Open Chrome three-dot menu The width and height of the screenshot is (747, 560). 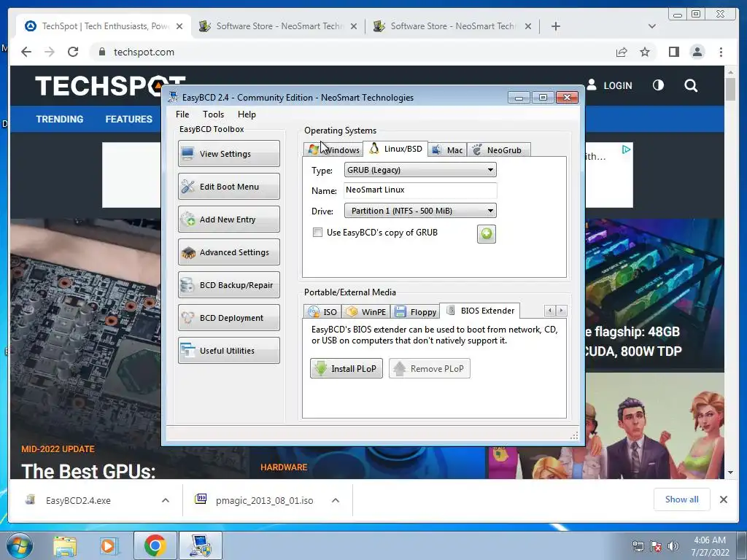[x=721, y=52]
